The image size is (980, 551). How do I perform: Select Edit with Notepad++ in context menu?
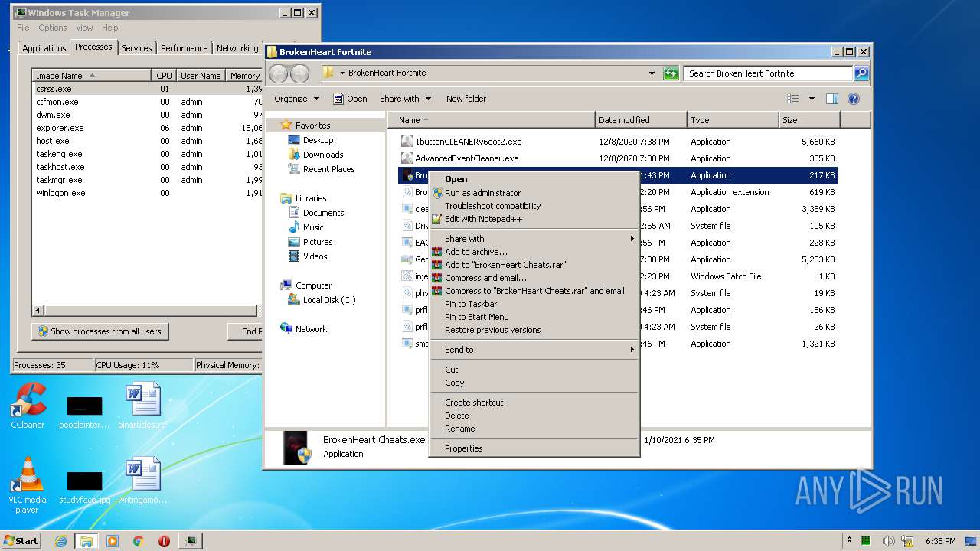[x=534, y=219]
